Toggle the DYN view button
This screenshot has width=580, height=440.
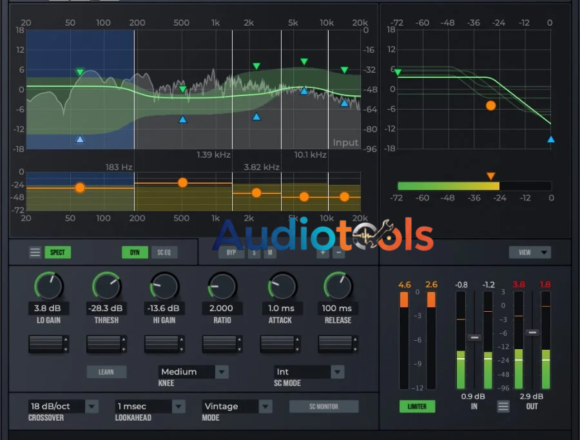(x=135, y=253)
